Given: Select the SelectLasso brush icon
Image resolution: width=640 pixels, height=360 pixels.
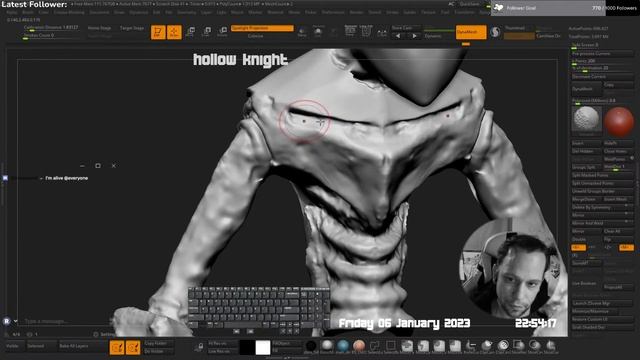Looking at the screenshot, I should (375, 346).
